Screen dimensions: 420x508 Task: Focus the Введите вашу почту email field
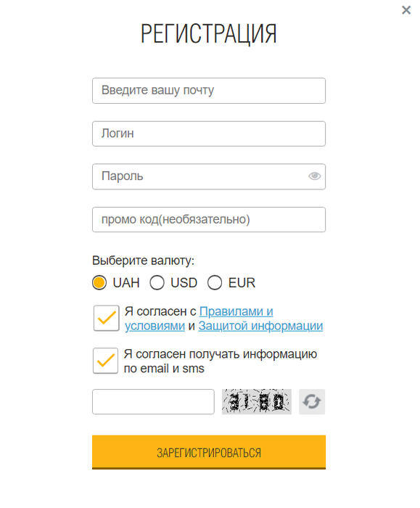pyautogui.click(x=209, y=91)
